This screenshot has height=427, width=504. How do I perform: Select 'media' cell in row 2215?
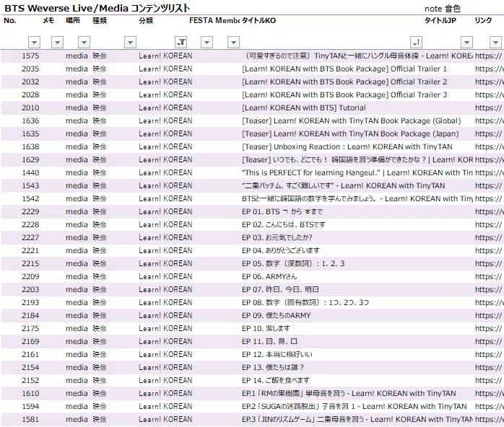point(77,263)
